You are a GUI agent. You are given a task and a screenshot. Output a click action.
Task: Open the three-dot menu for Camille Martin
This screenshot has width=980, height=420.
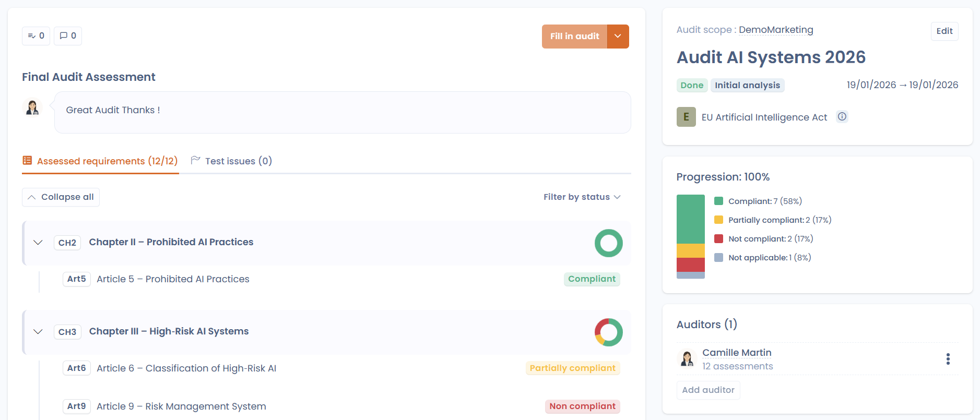coord(948,359)
